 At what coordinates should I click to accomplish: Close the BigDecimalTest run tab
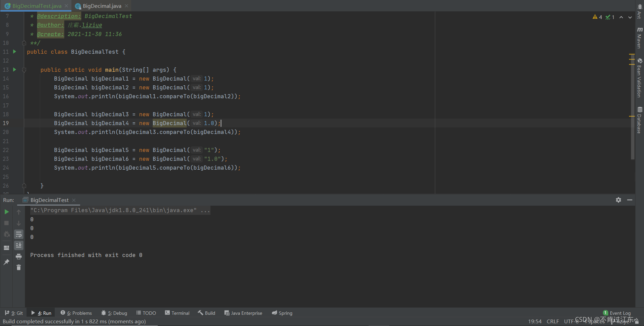pyautogui.click(x=74, y=200)
